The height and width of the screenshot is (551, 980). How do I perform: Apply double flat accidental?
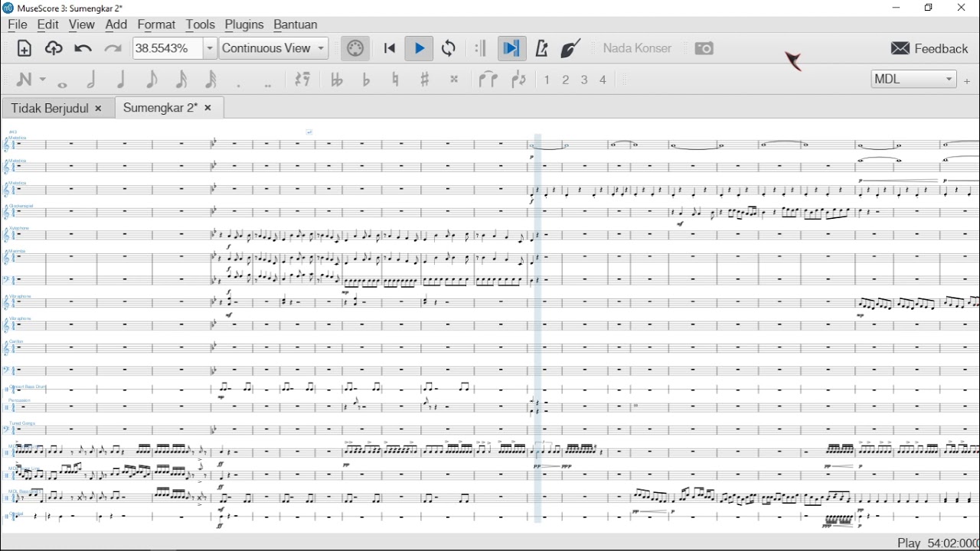coord(336,80)
